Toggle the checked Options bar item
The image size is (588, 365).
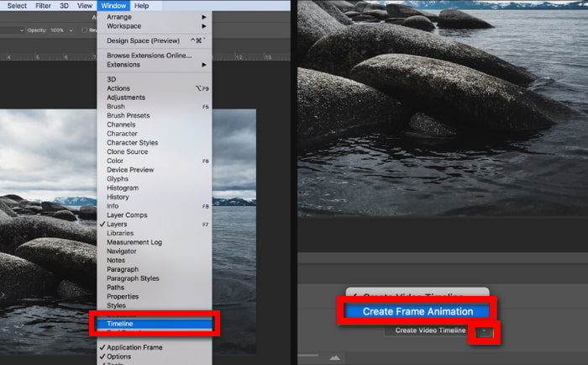tap(155, 357)
